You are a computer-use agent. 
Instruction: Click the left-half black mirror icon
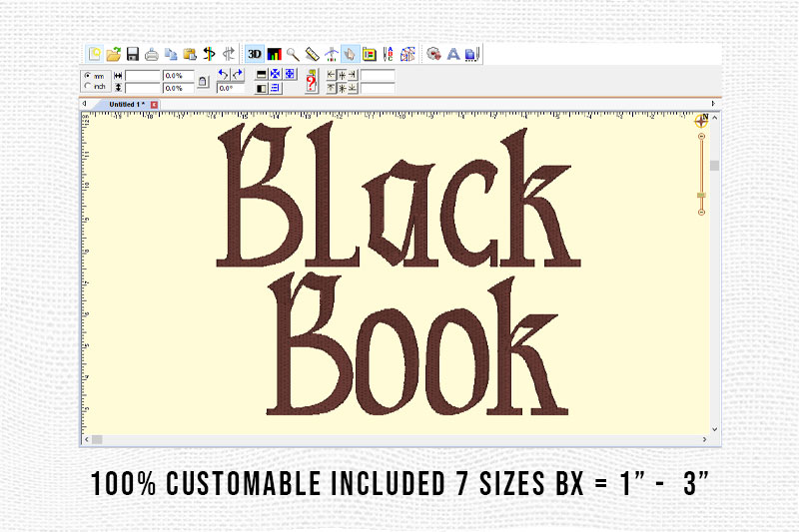tap(262, 89)
